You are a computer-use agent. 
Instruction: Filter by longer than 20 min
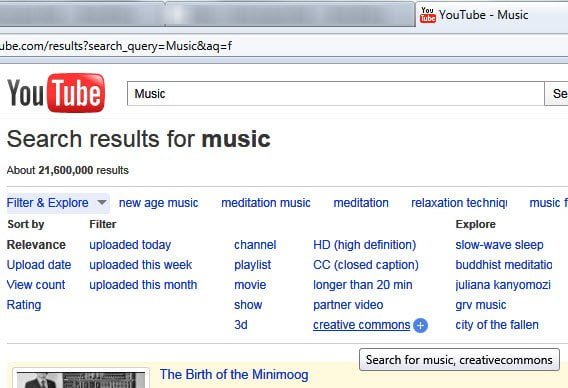(x=363, y=285)
